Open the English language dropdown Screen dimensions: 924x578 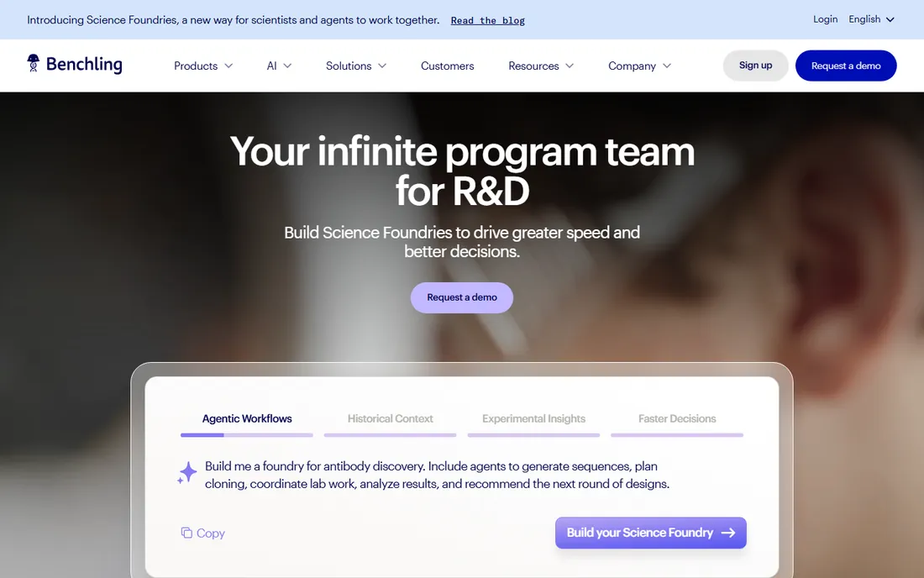872,19
